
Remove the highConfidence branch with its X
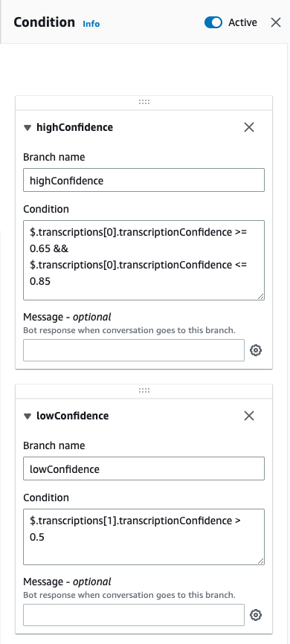(249, 127)
